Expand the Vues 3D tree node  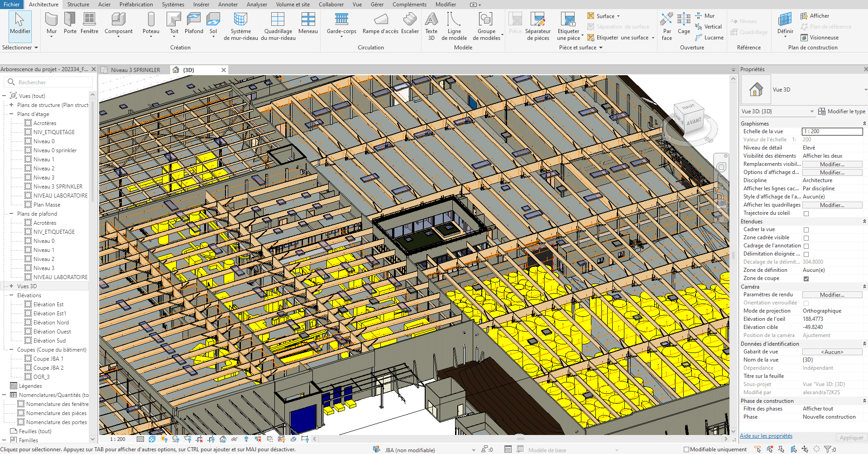pos(11,286)
